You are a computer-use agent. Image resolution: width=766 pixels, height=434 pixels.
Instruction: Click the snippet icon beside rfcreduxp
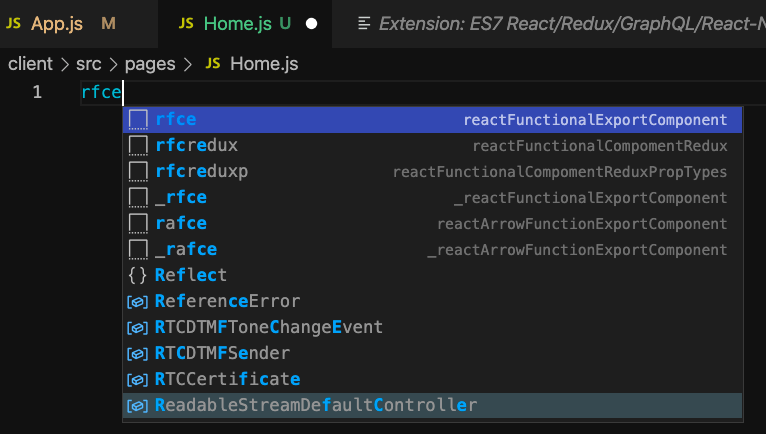click(x=138, y=172)
